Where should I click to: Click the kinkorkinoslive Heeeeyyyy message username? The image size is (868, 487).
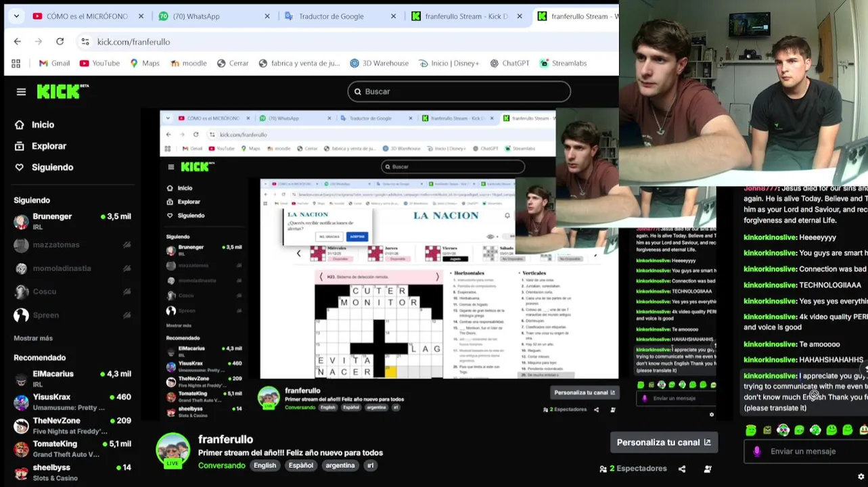770,237
